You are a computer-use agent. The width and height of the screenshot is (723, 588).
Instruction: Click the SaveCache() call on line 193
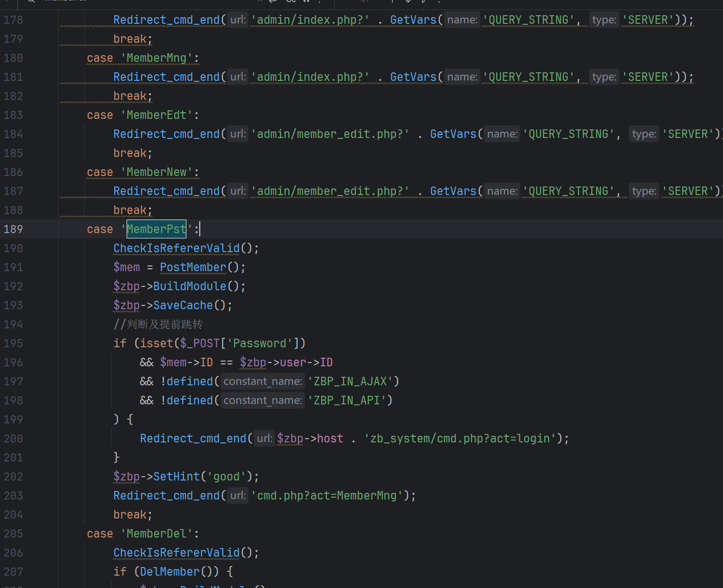click(192, 305)
